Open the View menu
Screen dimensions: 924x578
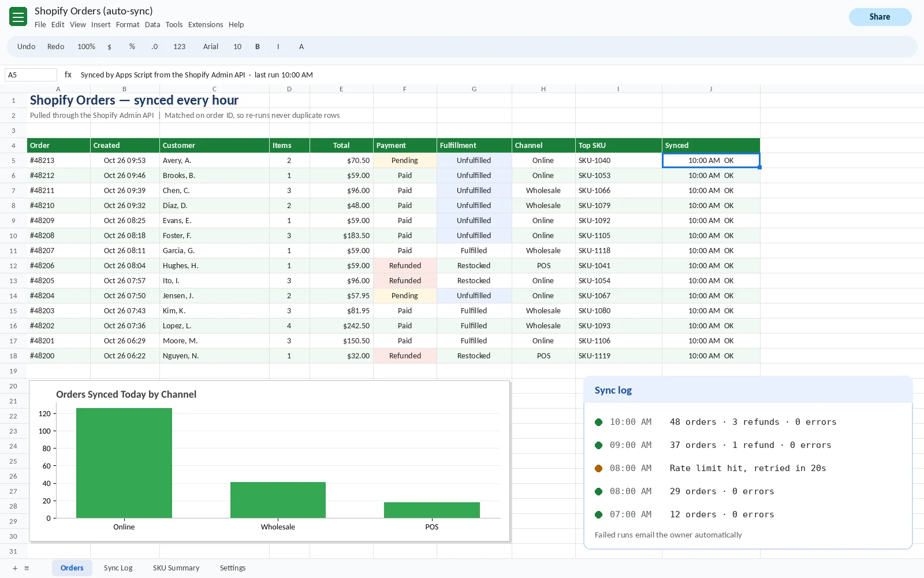[78, 25]
